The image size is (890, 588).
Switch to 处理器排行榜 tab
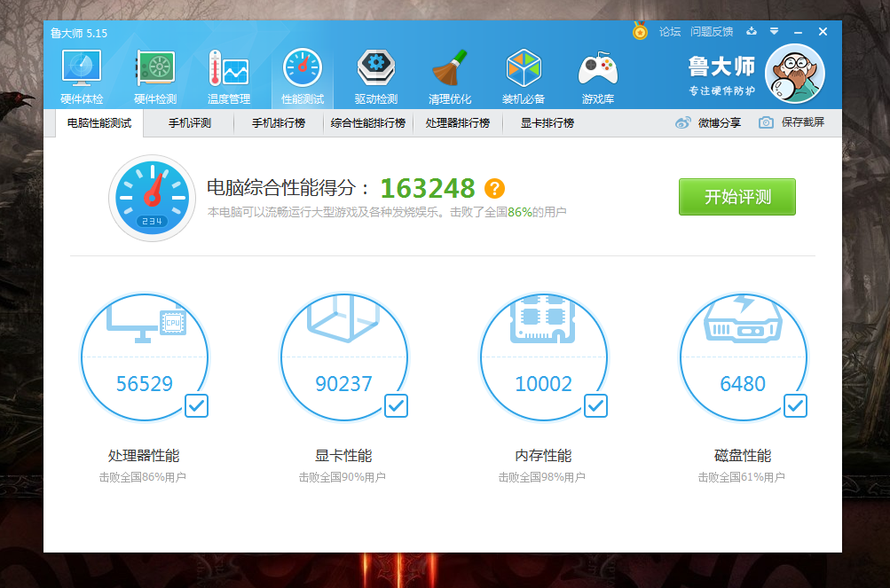(x=458, y=123)
